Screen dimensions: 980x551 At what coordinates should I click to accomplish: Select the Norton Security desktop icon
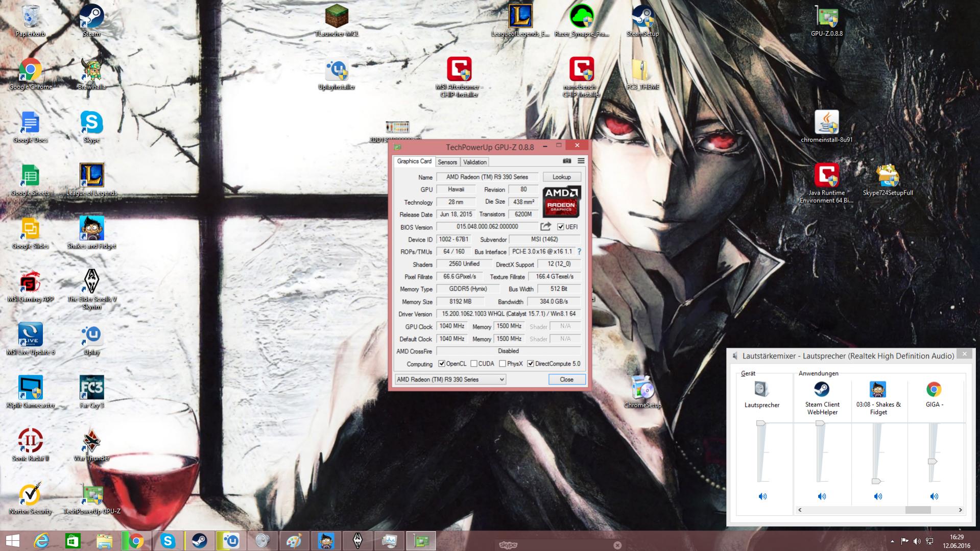[30, 498]
